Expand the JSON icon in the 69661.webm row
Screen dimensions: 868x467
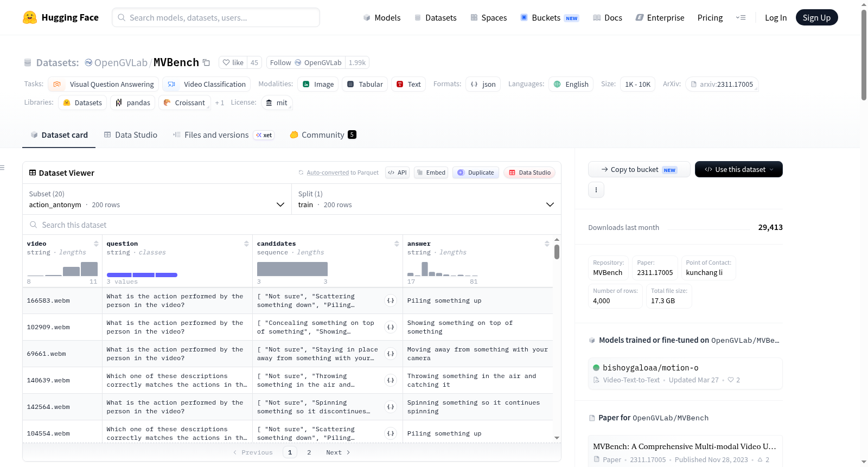tap(391, 354)
